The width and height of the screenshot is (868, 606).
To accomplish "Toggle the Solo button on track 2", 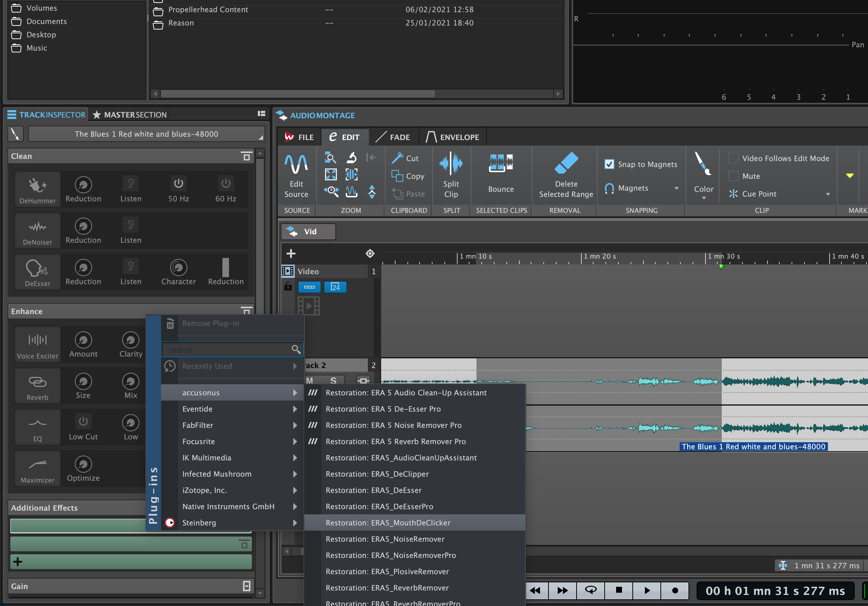I will point(333,380).
